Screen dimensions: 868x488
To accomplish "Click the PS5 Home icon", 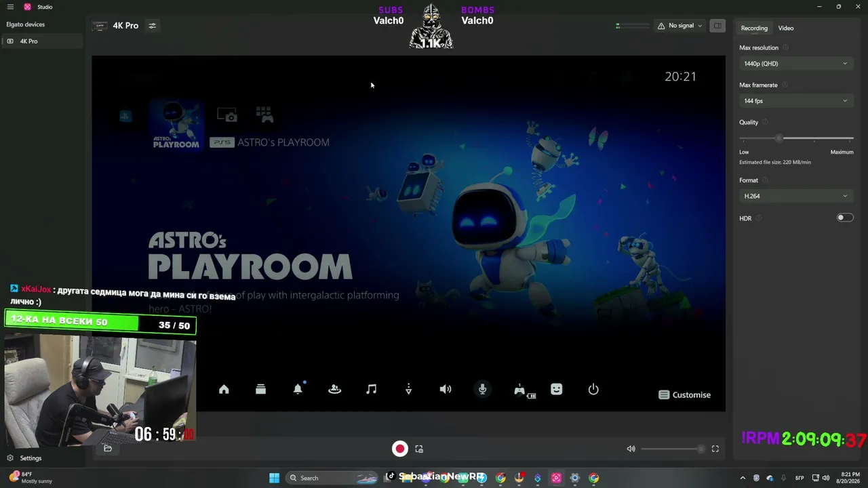I will [x=224, y=389].
